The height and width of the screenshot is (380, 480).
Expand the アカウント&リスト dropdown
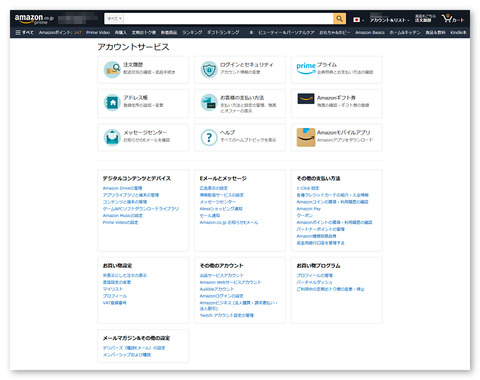[x=389, y=20]
